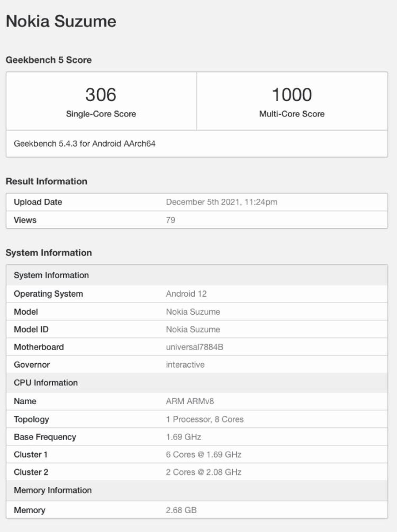This screenshot has height=532, width=397.
Task: Click the Model ID Nokia Suzume value
Action: [193, 329]
